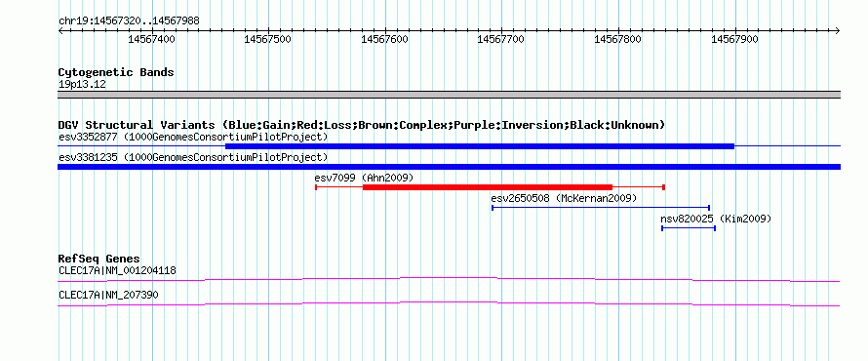Click the thin blue esv2650508 variant line
Viewport: 868px width, 361px height.
(x=601, y=208)
